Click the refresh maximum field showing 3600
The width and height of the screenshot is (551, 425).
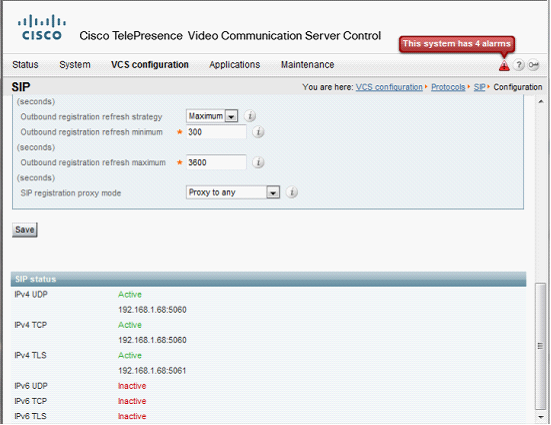pos(216,162)
